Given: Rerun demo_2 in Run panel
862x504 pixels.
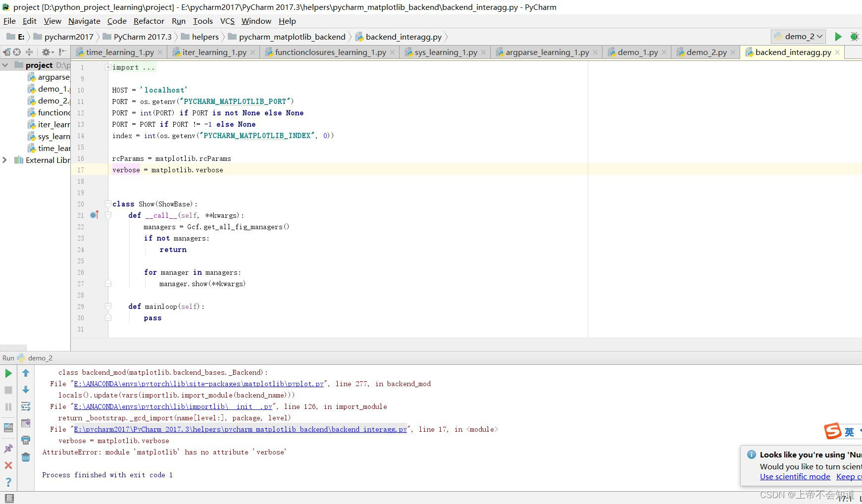Looking at the screenshot, I should 8,373.
